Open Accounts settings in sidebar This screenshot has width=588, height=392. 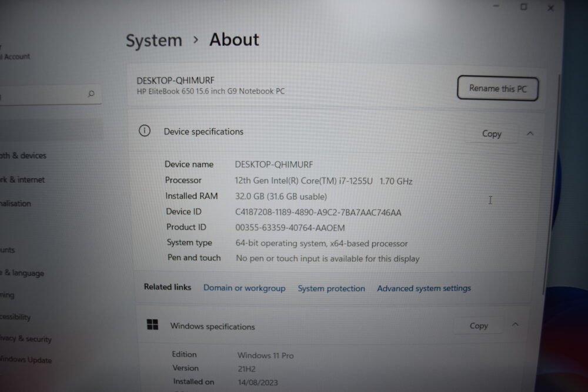coord(8,250)
